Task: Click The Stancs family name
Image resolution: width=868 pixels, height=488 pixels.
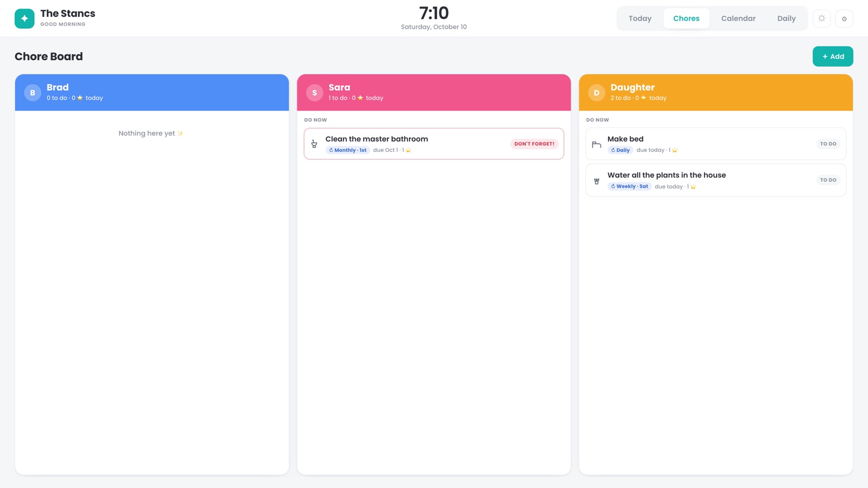Action: click(68, 14)
